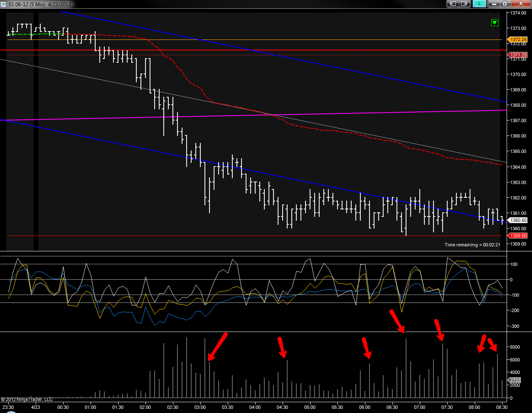532x413 pixels.
Task: Restore down the chart window
Action: tap(505, 4)
